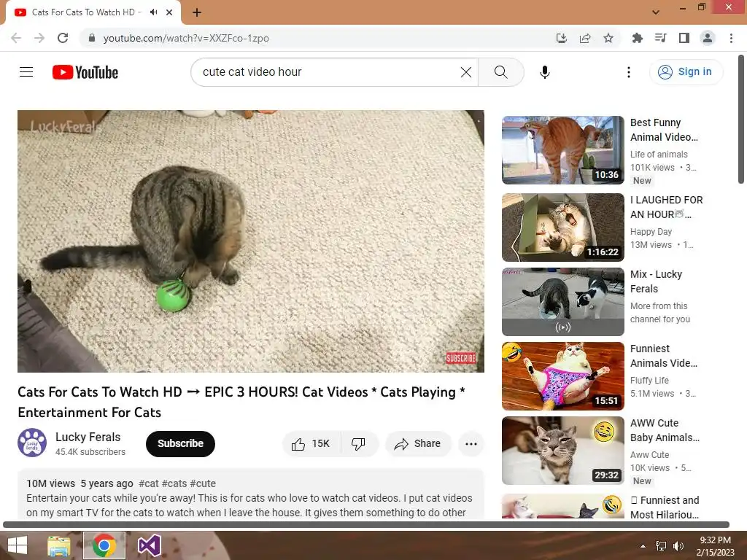The height and width of the screenshot is (560, 747).
Task: Open the Windows Start menu
Action: (x=18, y=545)
